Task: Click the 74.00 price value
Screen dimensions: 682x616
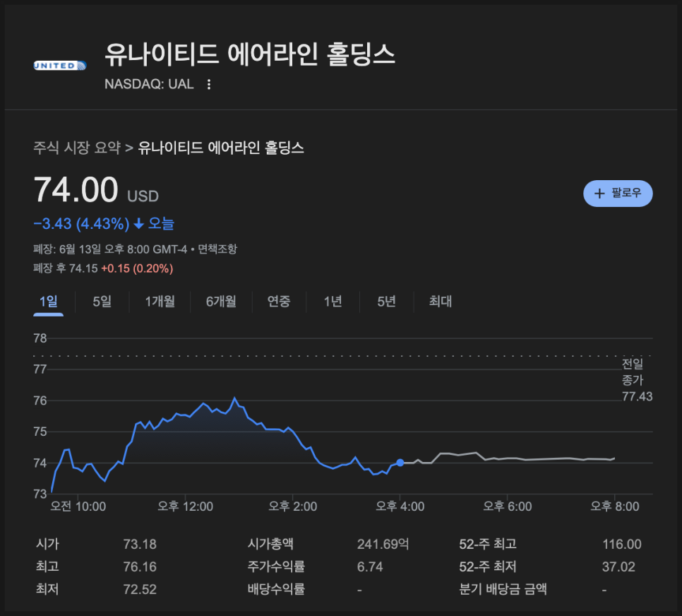Action: coord(76,189)
